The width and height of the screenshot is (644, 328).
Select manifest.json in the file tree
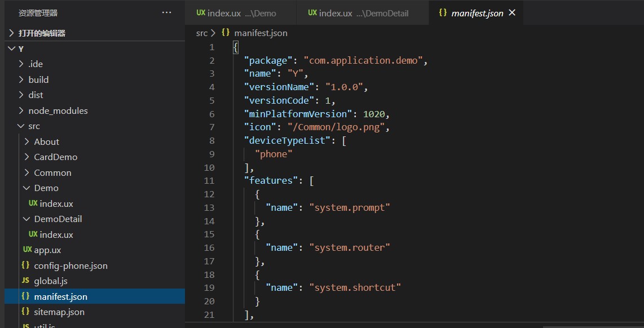tap(95, 296)
